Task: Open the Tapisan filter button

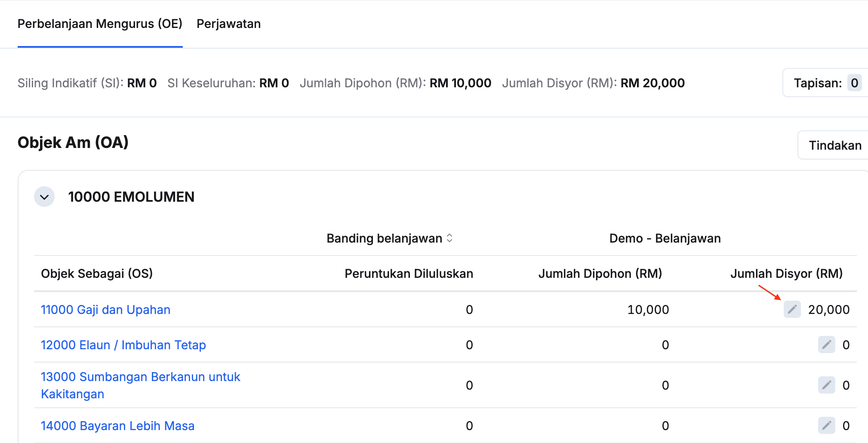Action: 817,83
